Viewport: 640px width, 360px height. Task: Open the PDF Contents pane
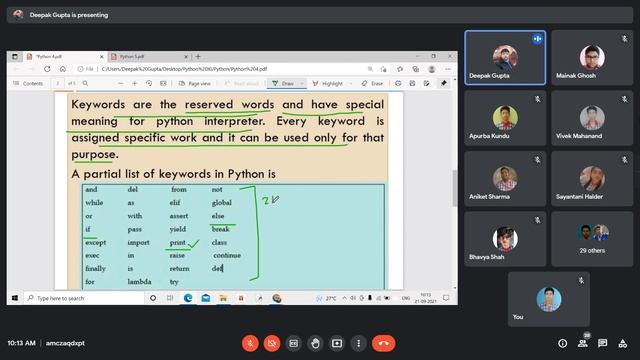pyautogui.click(x=28, y=83)
